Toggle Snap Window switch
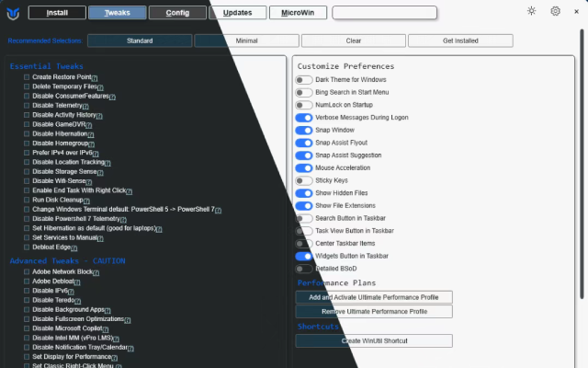588x368 pixels. (304, 130)
